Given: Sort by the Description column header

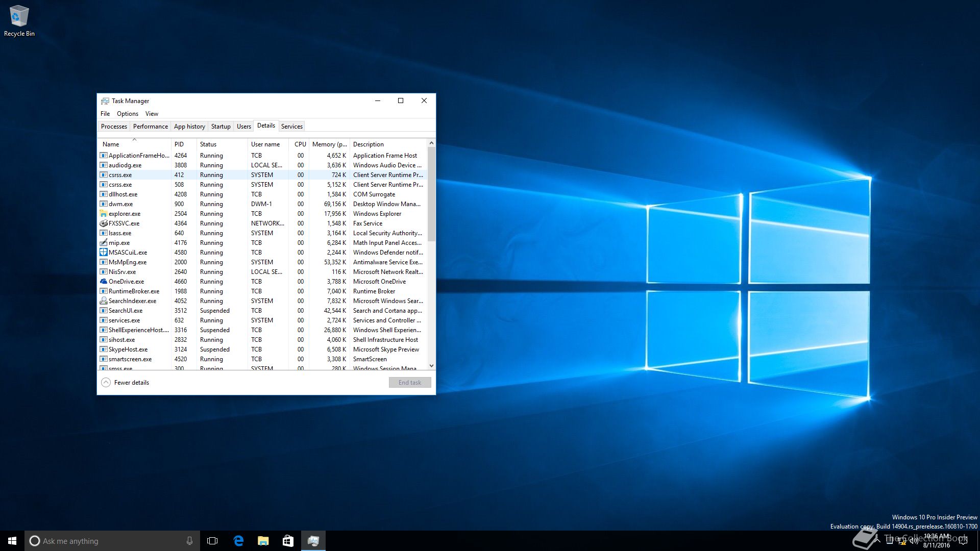Looking at the screenshot, I should coord(388,144).
